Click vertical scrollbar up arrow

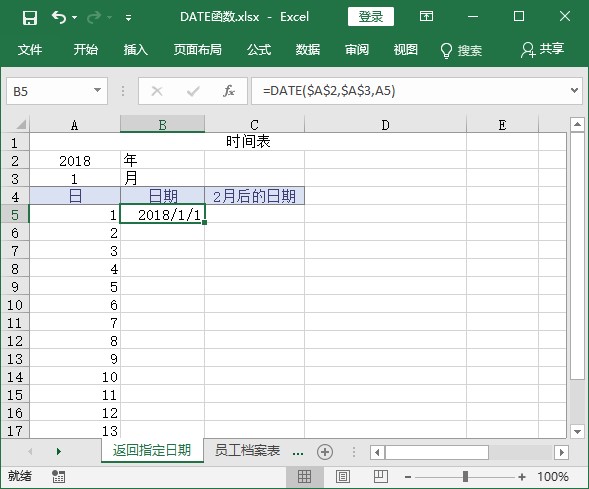tap(577, 124)
